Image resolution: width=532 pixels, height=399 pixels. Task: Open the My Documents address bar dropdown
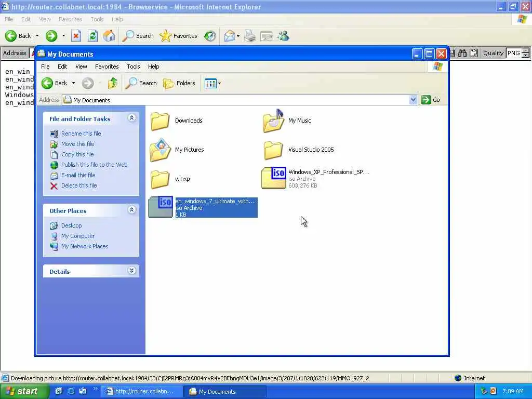pos(413,100)
